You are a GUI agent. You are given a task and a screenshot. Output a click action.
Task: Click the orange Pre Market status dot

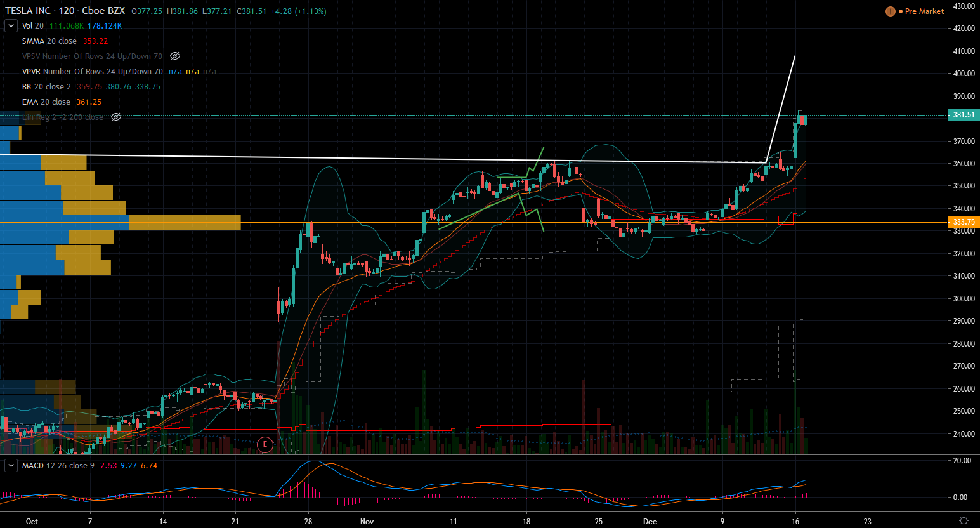901,11
